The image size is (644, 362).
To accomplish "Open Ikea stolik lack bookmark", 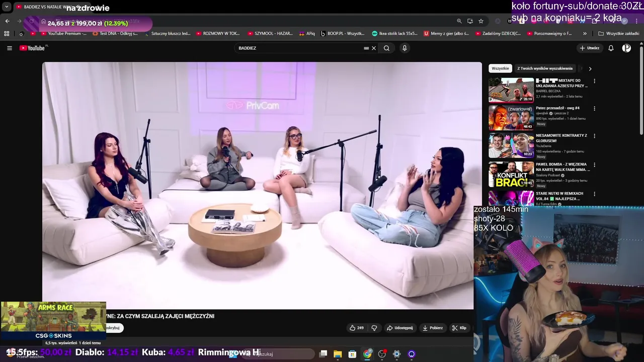I will tap(395, 34).
